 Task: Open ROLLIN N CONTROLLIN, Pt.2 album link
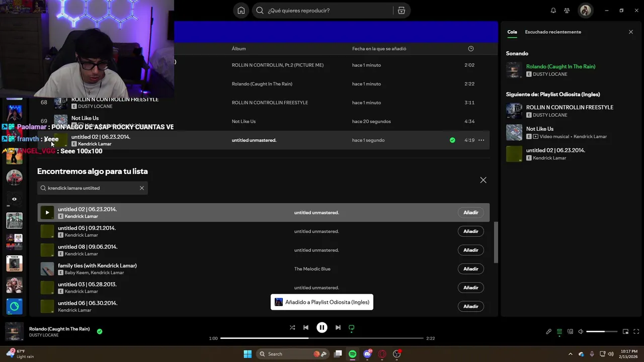(277, 65)
